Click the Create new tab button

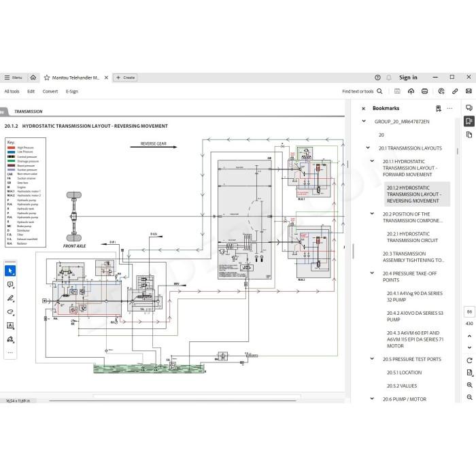coord(125,78)
